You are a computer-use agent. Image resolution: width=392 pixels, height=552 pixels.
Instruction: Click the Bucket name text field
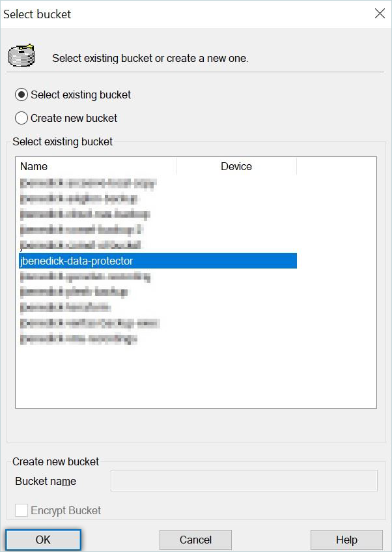pos(244,481)
